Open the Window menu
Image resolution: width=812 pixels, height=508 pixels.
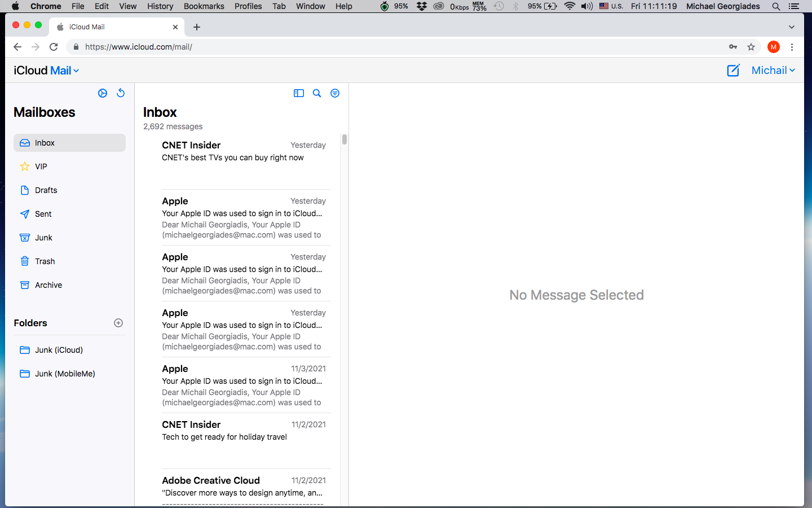pyautogui.click(x=311, y=6)
